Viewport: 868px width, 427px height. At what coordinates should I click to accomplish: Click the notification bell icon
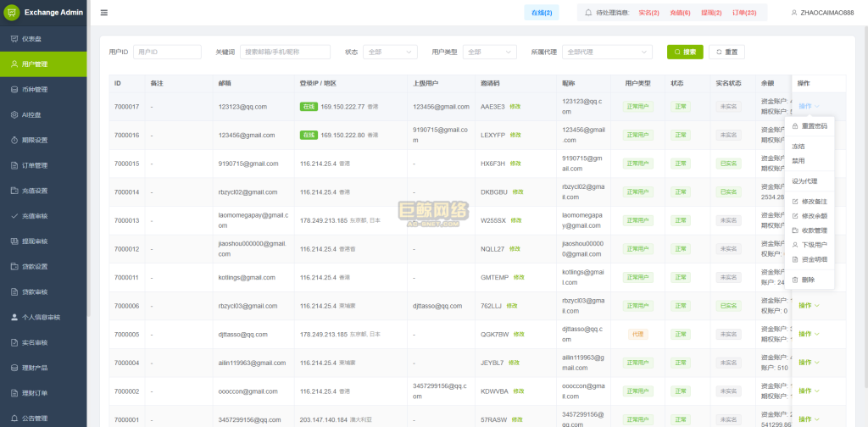pos(588,13)
